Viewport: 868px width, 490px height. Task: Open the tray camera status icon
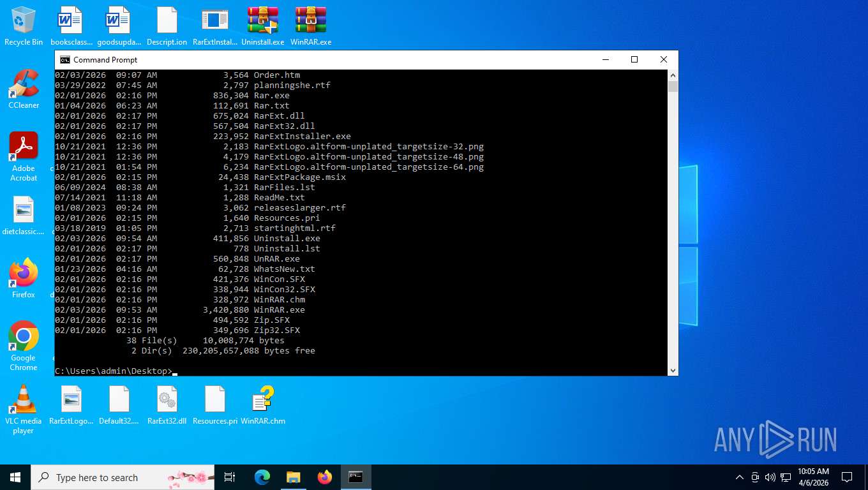[755, 477]
